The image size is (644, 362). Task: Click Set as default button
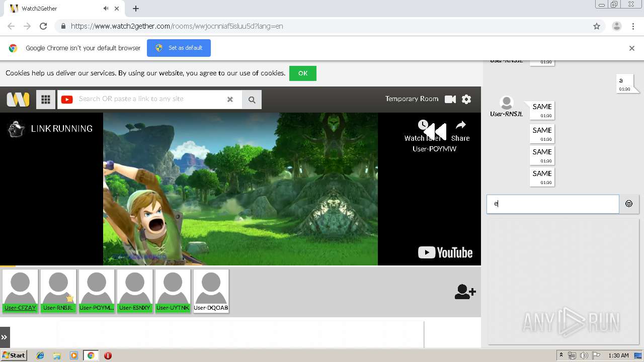tap(179, 48)
